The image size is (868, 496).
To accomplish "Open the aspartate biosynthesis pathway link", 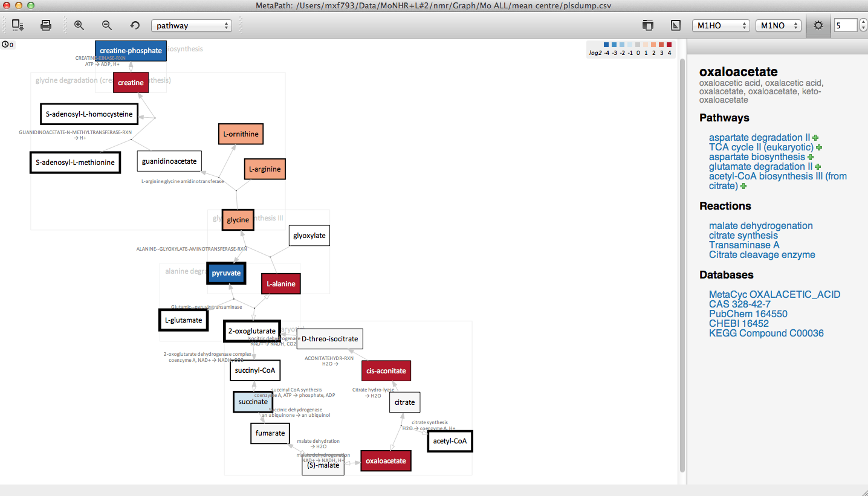I will click(x=757, y=157).
